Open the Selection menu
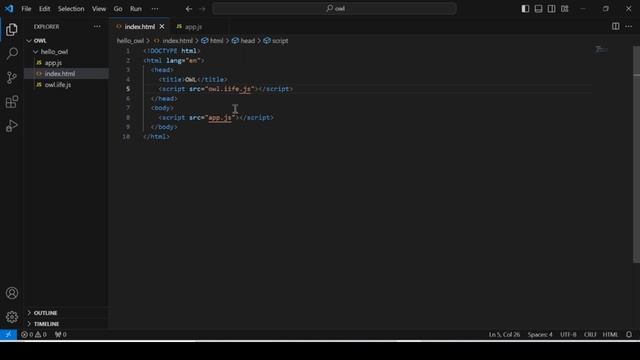The height and width of the screenshot is (360, 640). [x=71, y=9]
